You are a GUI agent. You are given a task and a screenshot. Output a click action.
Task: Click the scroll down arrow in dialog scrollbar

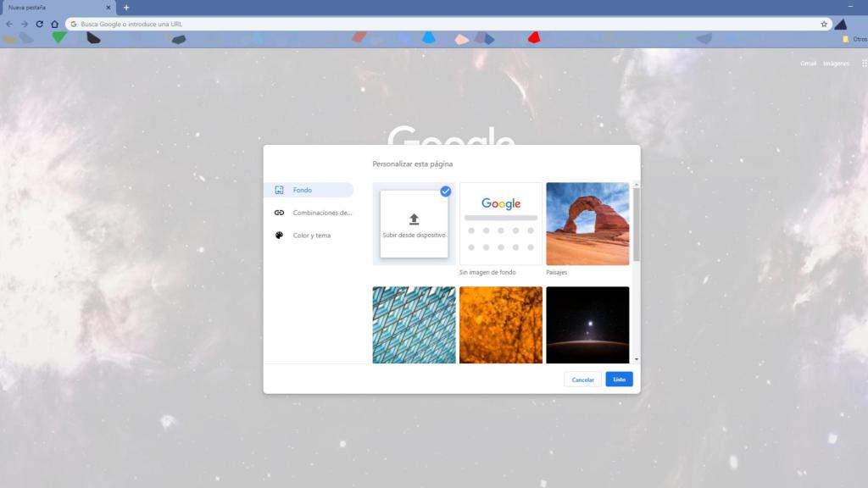pyautogui.click(x=637, y=359)
